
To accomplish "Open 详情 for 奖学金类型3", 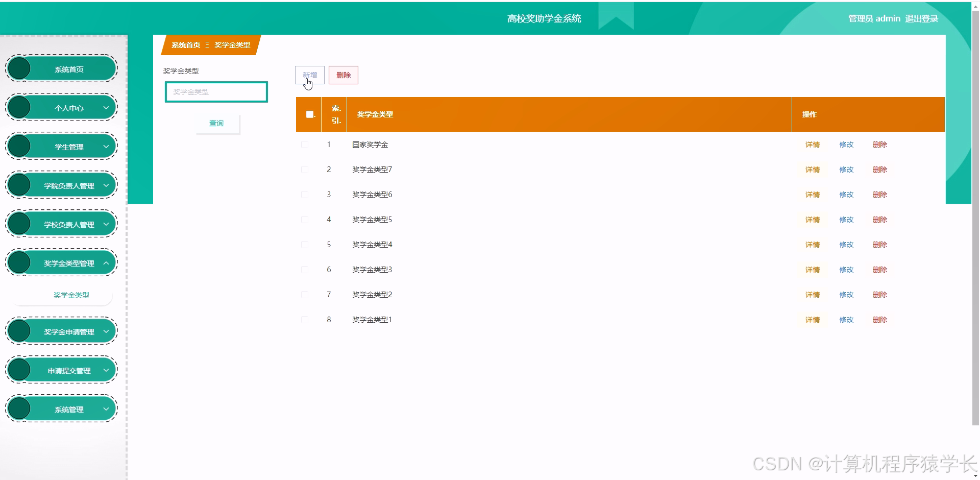I will [x=813, y=270].
